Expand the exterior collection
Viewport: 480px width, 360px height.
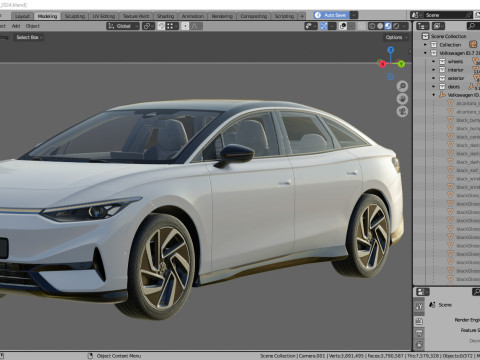click(434, 78)
